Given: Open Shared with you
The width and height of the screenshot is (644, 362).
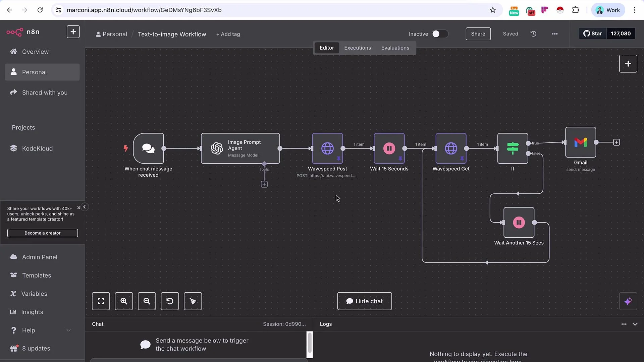Looking at the screenshot, I should click(x=42, y=93).
